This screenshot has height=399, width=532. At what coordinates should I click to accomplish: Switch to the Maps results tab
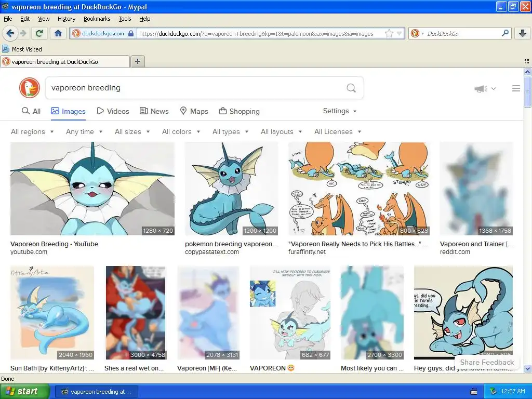tap(194, 111)
